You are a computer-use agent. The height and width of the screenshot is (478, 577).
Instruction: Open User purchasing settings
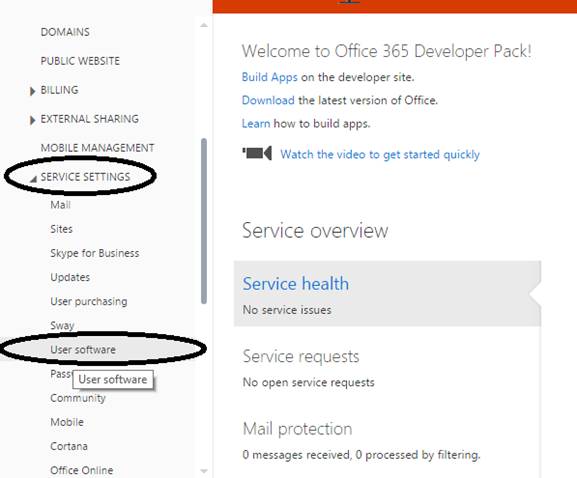click(89, 301)
